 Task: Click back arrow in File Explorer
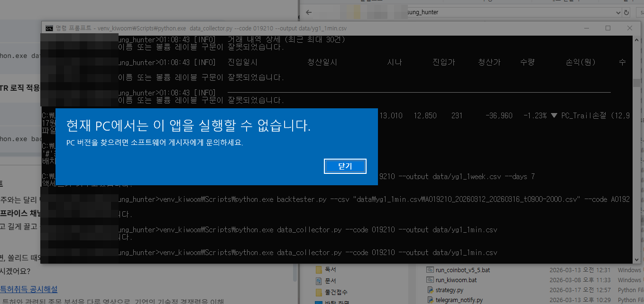click(309, 13)
